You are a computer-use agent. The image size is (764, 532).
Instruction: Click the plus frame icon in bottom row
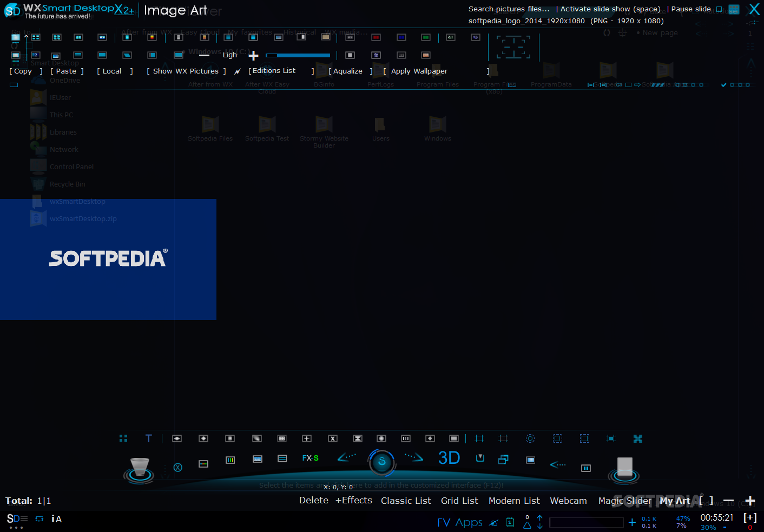pyautogui.click(x=307, y=438)
